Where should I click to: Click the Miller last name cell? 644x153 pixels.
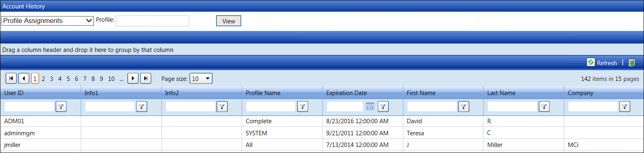coord(524,145)
